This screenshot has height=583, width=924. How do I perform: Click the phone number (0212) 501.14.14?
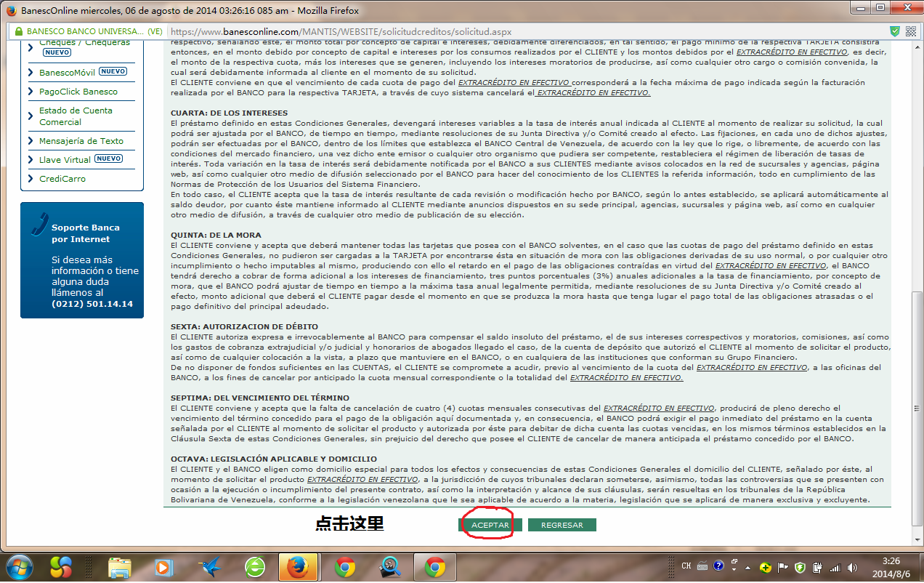[92, 304]
